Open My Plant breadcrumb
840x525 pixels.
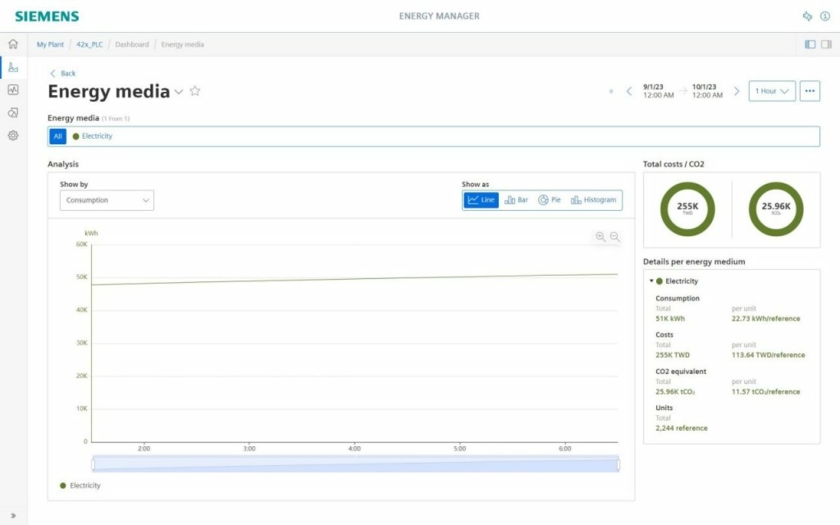50,44
